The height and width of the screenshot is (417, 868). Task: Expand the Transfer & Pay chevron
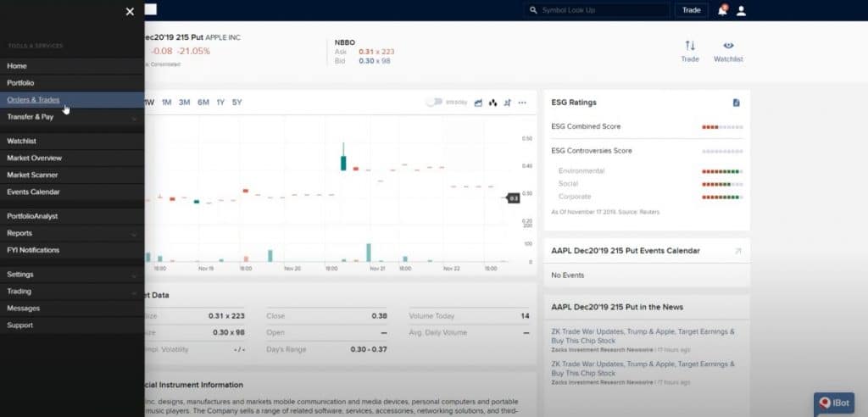[134, 119]
